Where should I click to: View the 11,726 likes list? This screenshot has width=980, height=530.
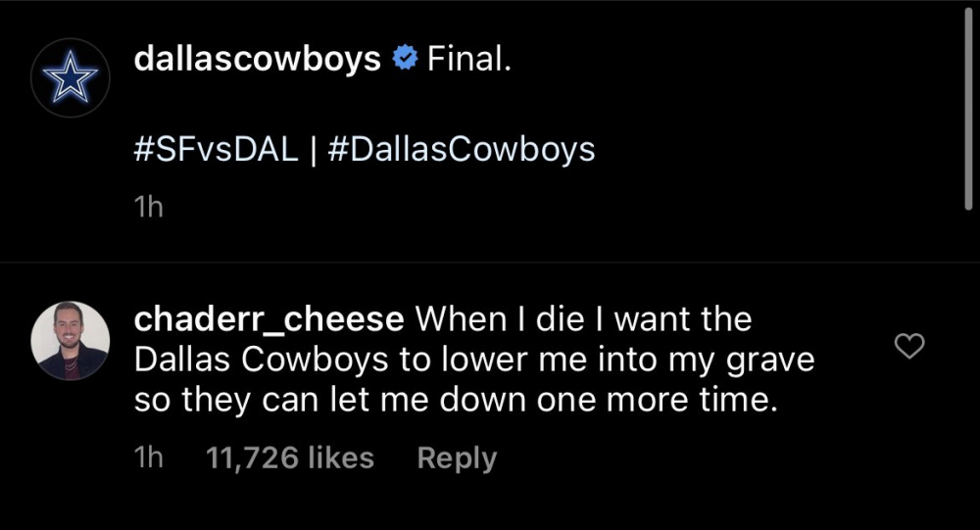(x=290, y=458)
